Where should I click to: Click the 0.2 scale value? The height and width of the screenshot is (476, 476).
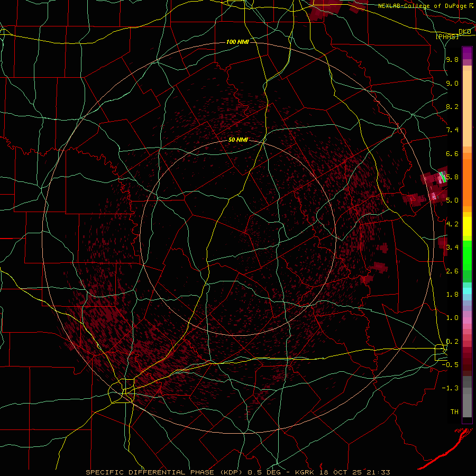pos(452,342)
